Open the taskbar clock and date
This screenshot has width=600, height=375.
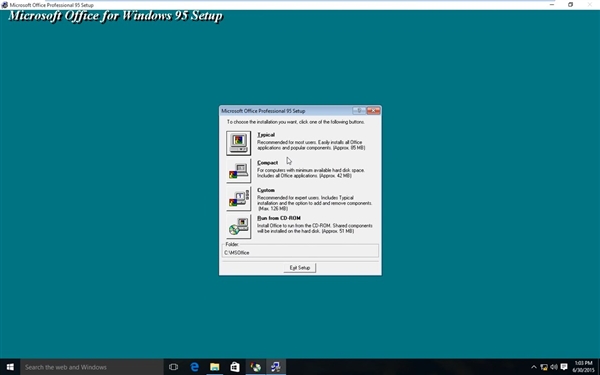coord(583,367)
